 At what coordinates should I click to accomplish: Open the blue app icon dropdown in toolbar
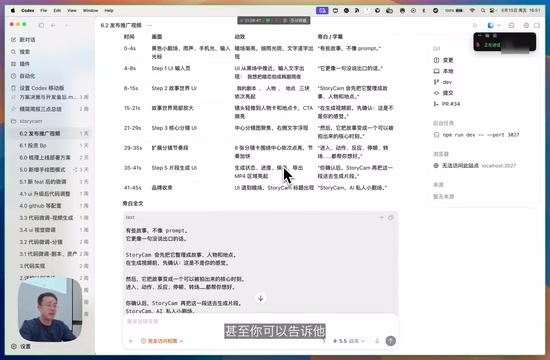click(x=494, y=25)
